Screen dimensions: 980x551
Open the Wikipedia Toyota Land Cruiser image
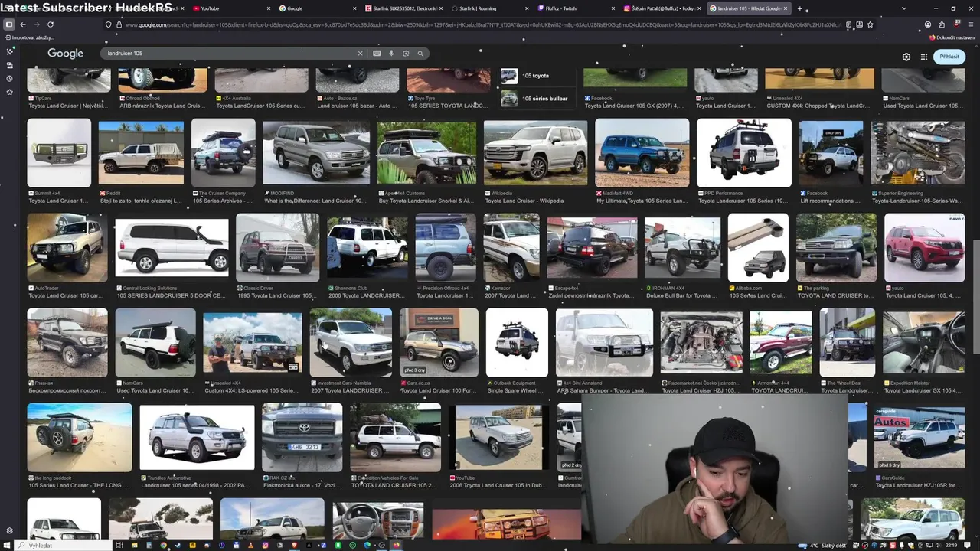(x=535, y=153)
